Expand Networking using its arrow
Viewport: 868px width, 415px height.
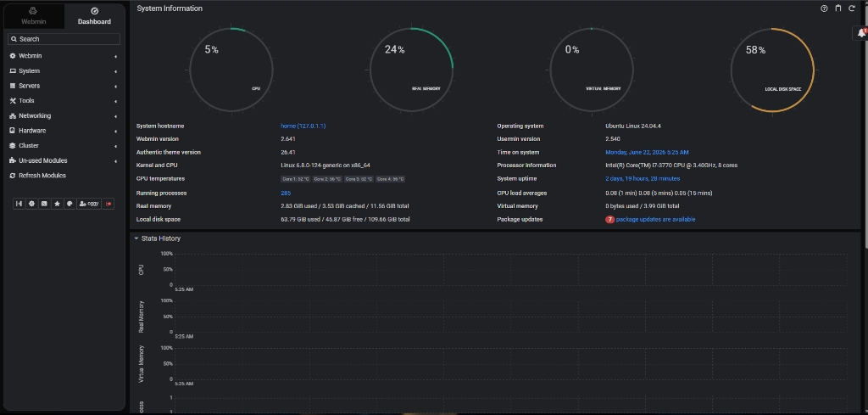115,116
